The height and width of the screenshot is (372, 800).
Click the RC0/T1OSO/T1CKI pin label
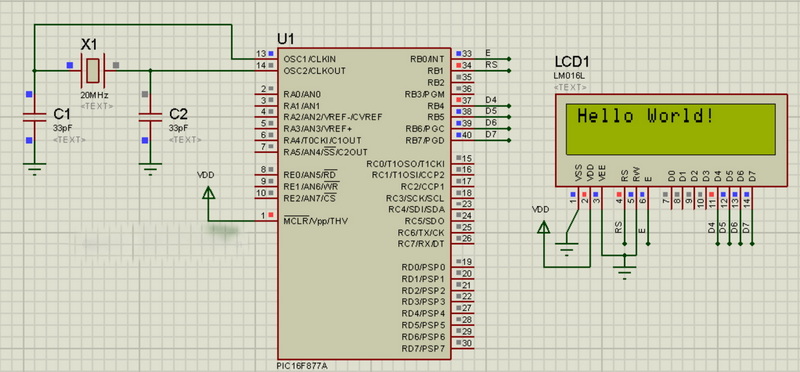[x=406, y=164]
